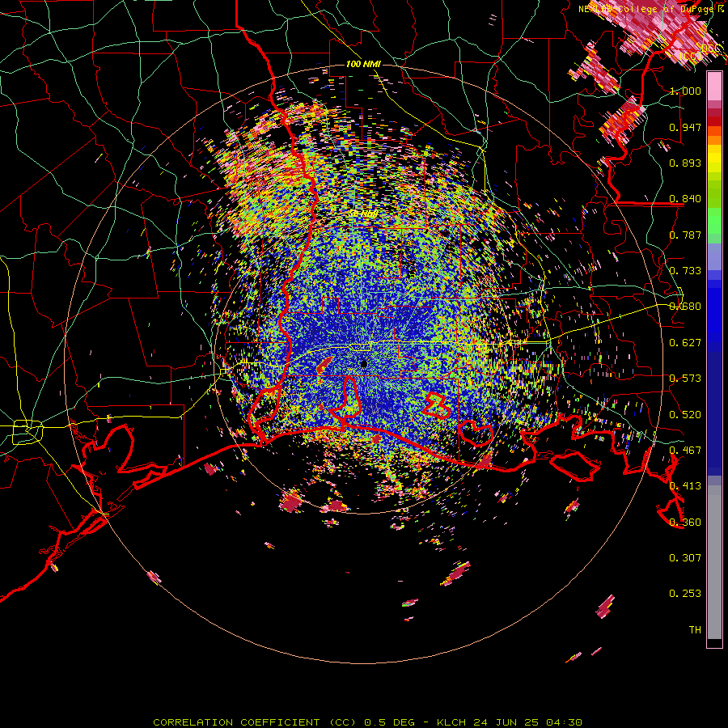Pick the pink segment atop color scale
728x728 pixels.
pyautogui.click(x=714, y=87)
